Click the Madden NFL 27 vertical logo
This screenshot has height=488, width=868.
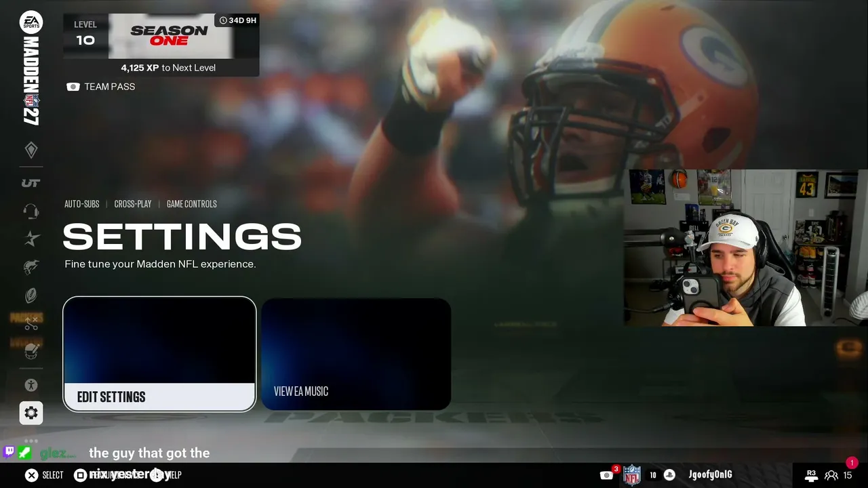point(31,81)
